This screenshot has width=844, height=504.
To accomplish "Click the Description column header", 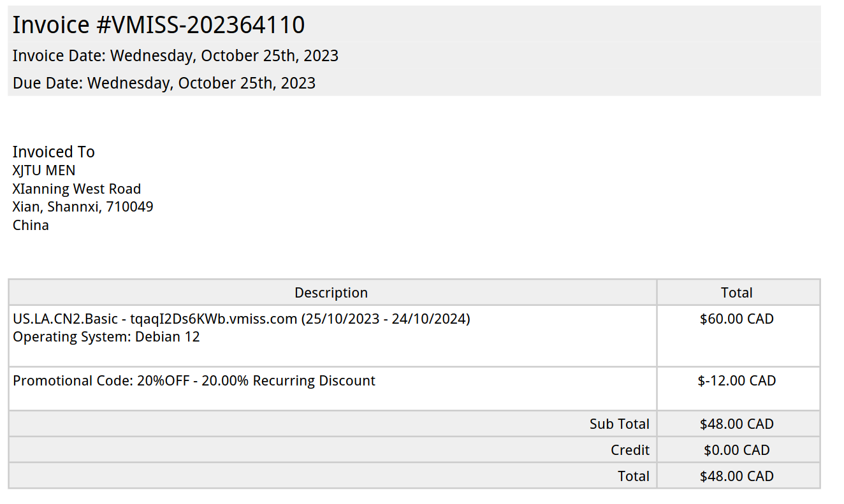I will 331,292.
